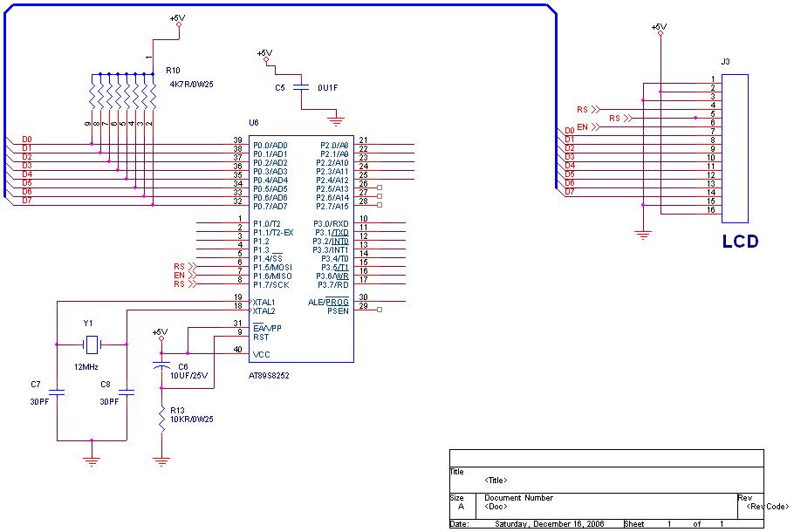Click the C6 10UF/25V capacitor symbol
Image resolution: width=794 pixels, height=532 pixels.
coord(161,365)
